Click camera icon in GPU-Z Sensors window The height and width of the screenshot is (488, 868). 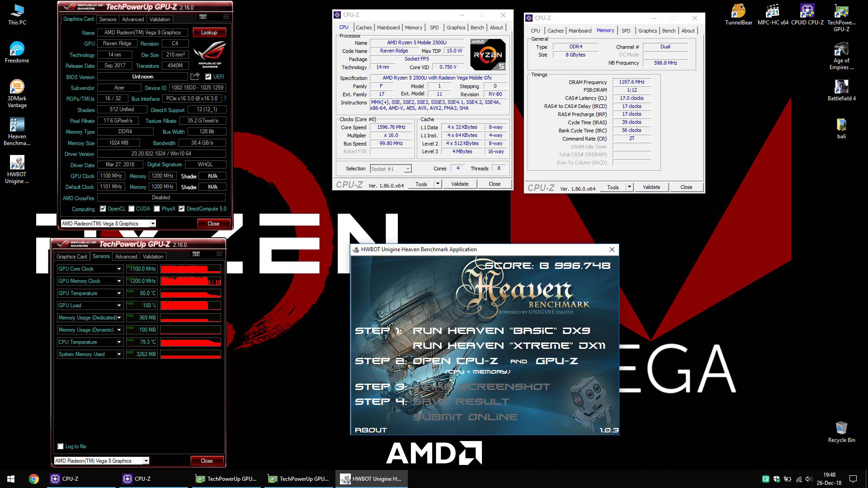[196, 254]
